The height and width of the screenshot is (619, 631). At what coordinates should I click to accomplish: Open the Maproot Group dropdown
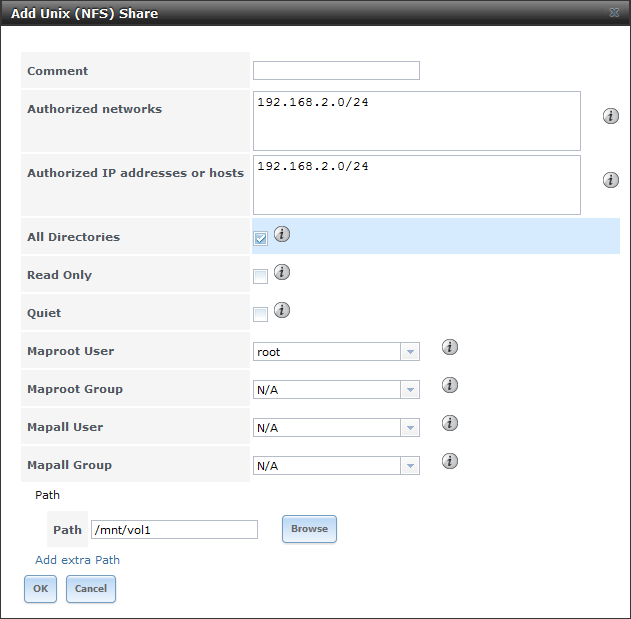pyautogui.click(x=409, y=390)
